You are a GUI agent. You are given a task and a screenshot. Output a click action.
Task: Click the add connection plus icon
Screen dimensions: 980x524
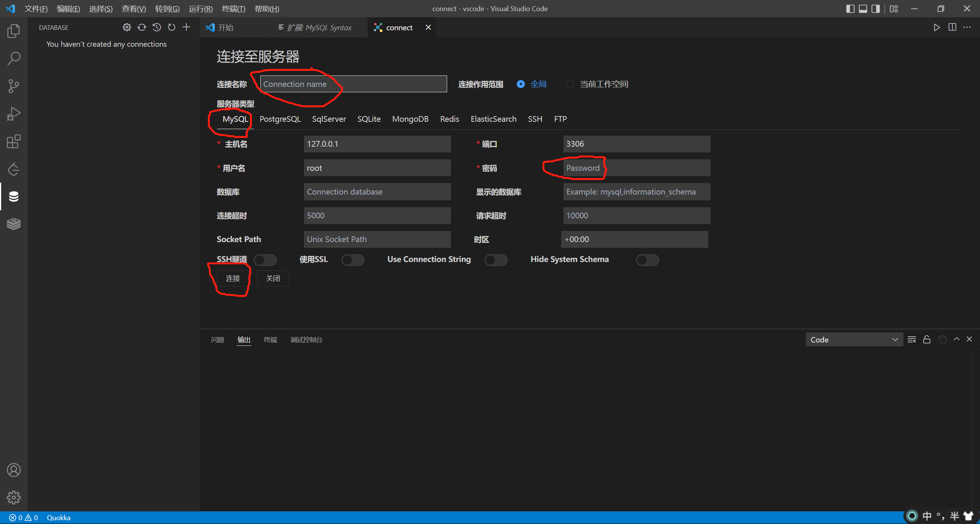[x=186, y=27]
